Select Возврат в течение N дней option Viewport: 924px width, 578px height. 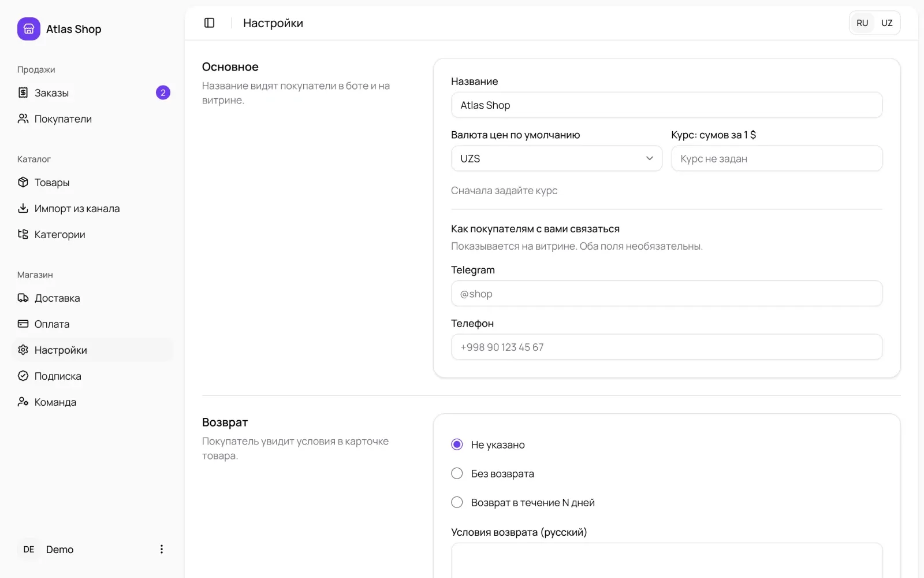point(457,502)
